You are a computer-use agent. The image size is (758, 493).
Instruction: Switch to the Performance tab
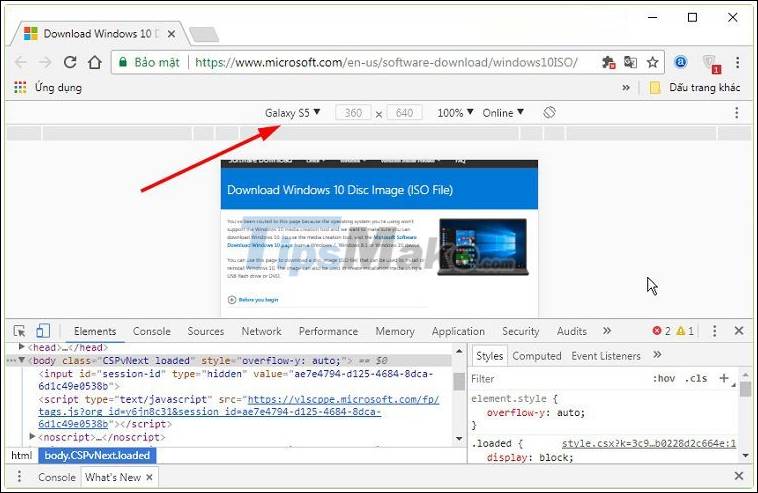pos(328,331)
